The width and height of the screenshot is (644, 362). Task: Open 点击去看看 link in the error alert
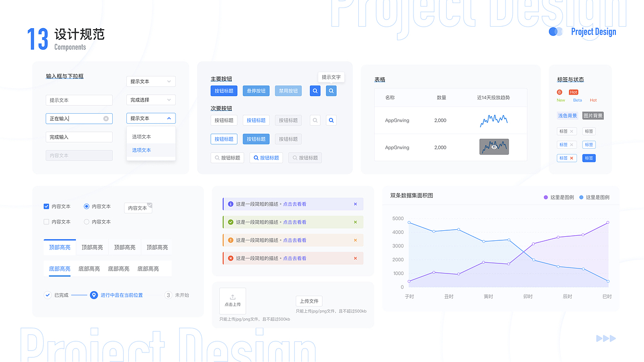click(295, 258)
